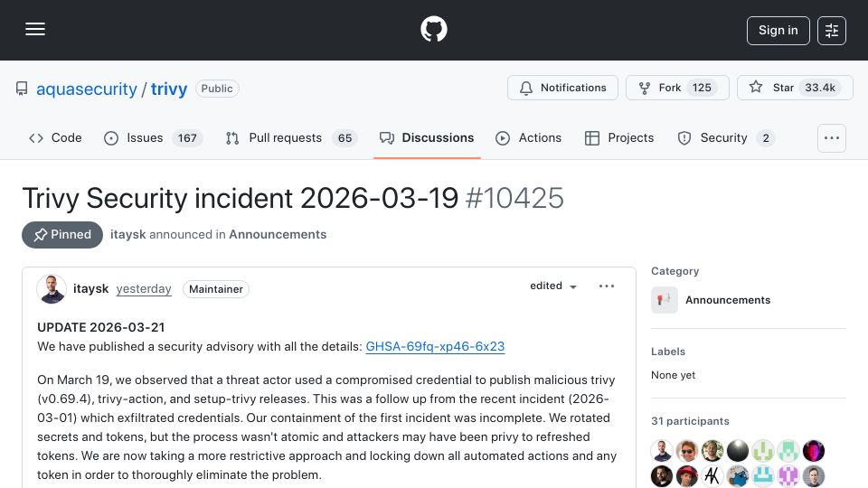Click the Issues count 167 badge
This screenshot has height=488, width=868.
tap(187, 138)
